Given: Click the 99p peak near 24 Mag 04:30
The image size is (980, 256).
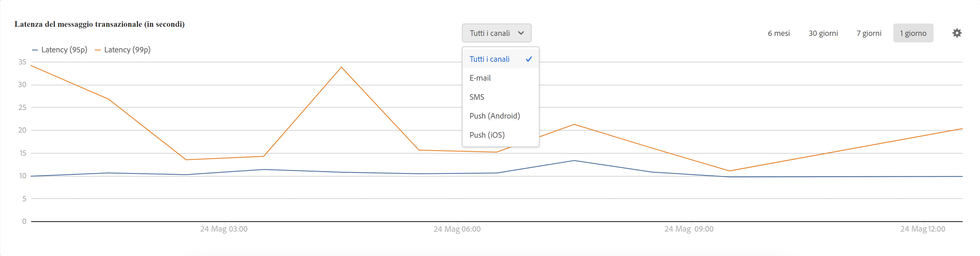Looking at the screenshot, I should click(341, 67).
